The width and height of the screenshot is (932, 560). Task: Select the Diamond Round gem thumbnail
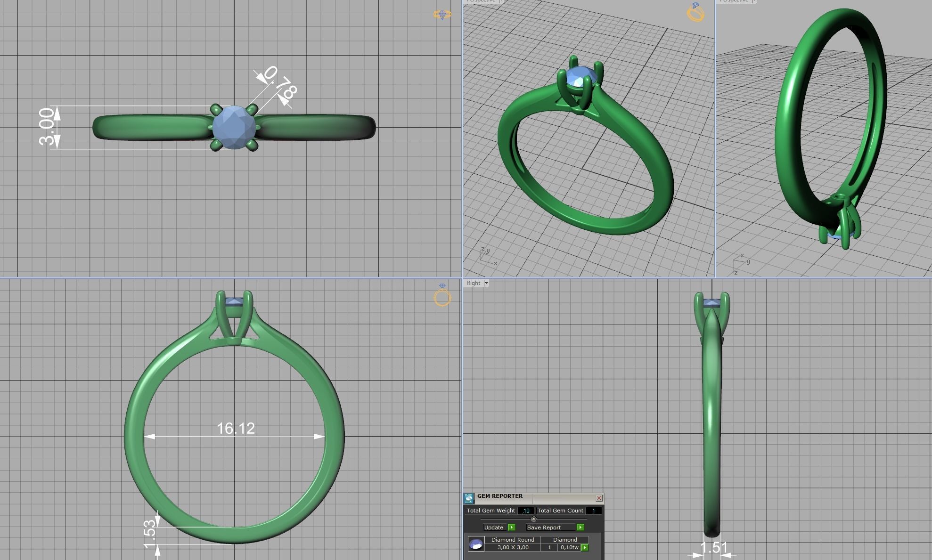476,544
